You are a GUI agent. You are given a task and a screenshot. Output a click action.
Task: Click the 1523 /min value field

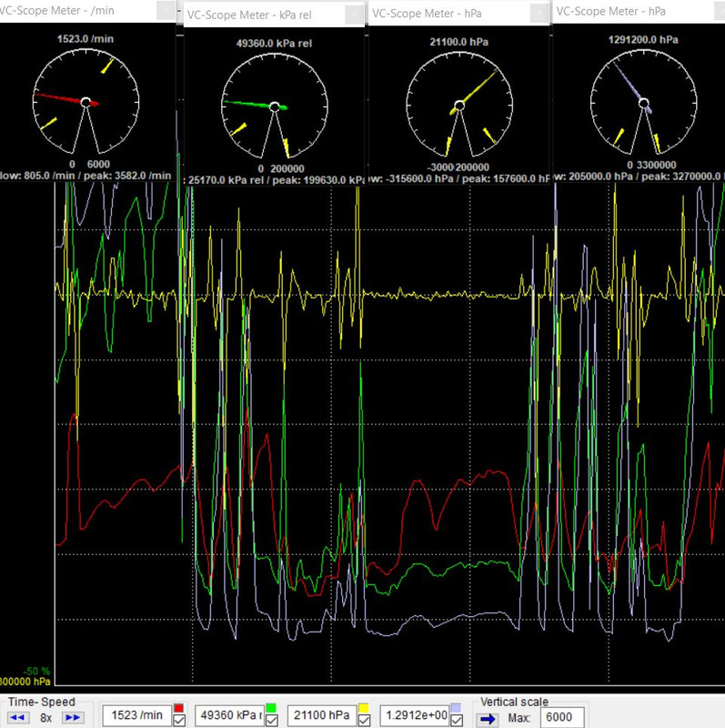pos(137,715)
